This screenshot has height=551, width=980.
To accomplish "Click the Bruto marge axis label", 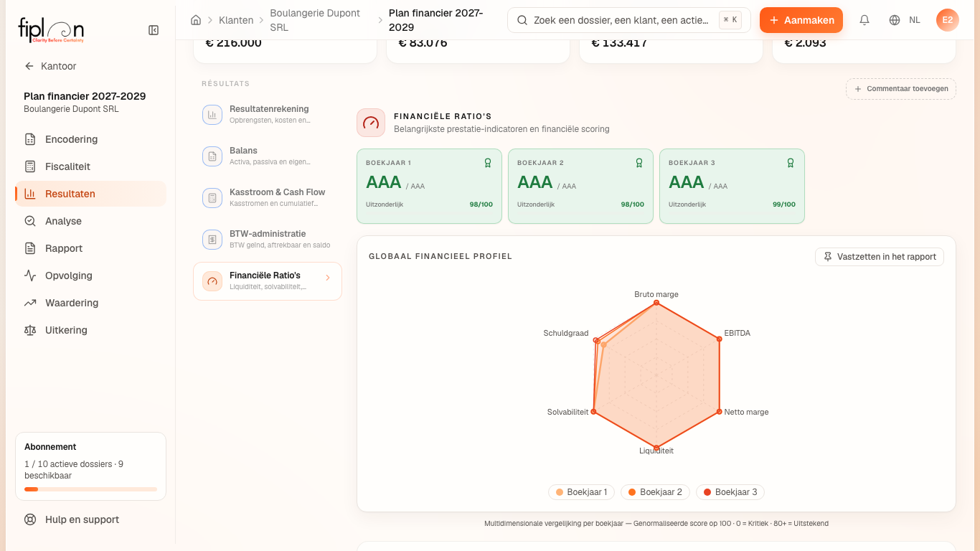I will (x=656, y=294).
